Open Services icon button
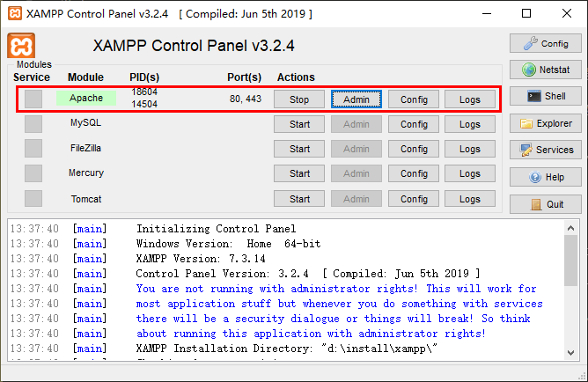Image resolution: width=588 pixels, height=382 pixels. (545, 150)
